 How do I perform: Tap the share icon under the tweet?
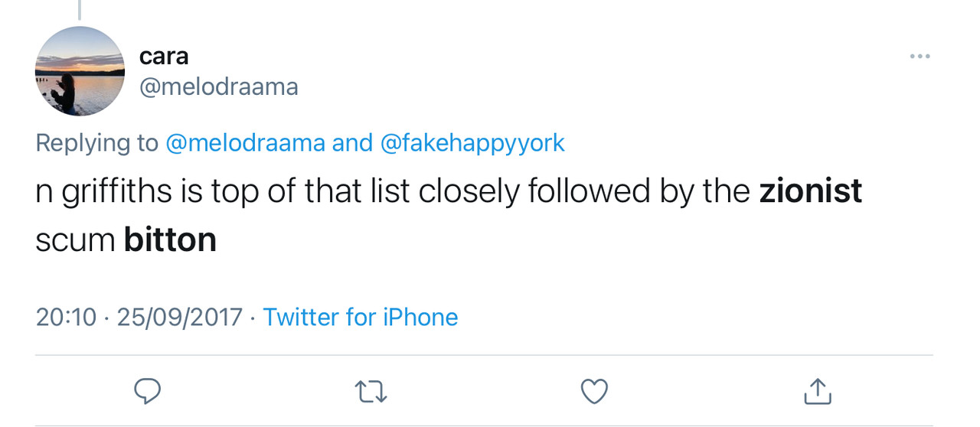pos(817,391)
